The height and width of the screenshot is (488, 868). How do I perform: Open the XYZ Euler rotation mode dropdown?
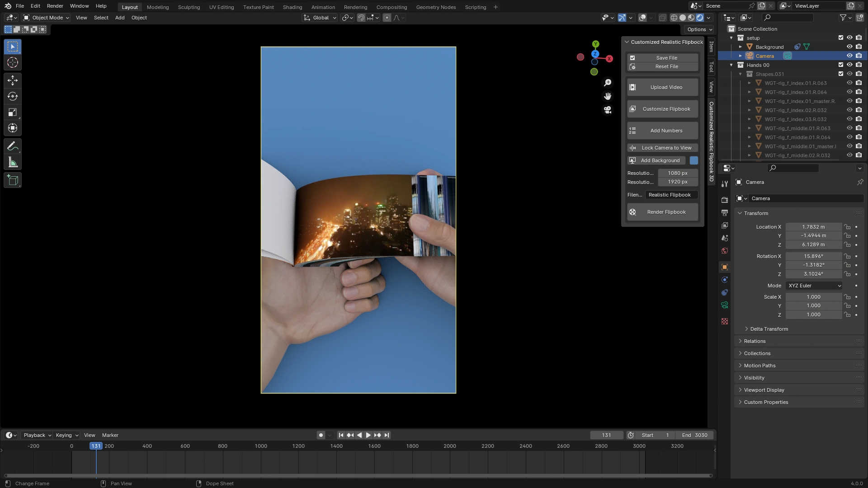click(x=814, y=286)
